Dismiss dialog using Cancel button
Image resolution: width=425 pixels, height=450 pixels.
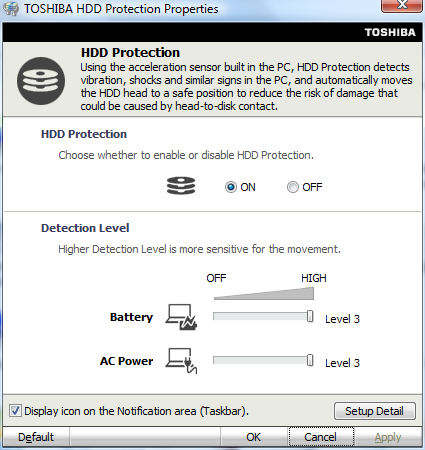coord(321,437)
